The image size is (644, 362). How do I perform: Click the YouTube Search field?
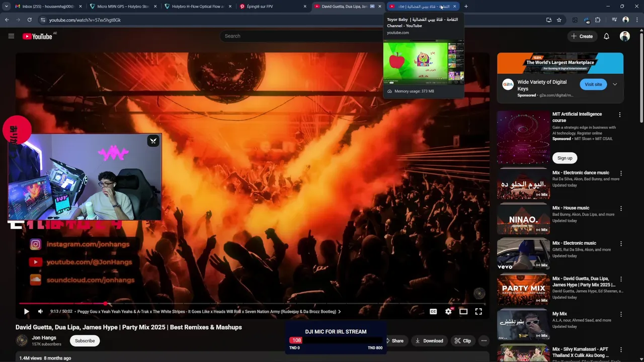pyautogui.click(x=302, y=36)
